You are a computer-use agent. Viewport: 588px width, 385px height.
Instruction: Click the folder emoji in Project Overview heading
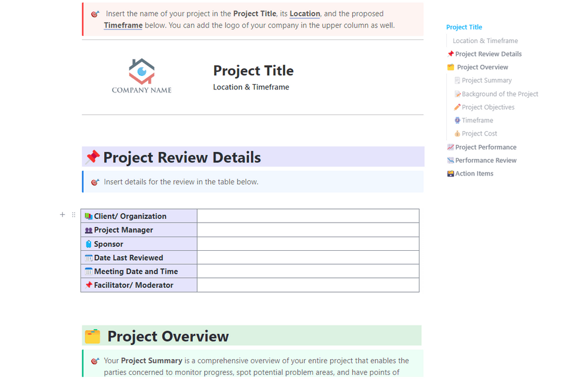pyautogui.click(x=92, y=336)
